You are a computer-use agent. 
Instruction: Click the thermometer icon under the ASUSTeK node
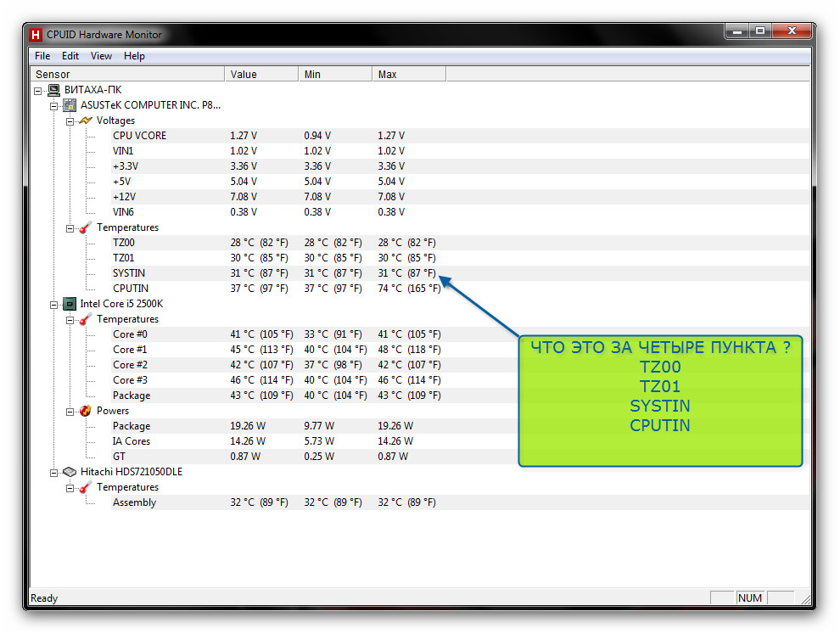pyautogui.click(x=86, y=227)
